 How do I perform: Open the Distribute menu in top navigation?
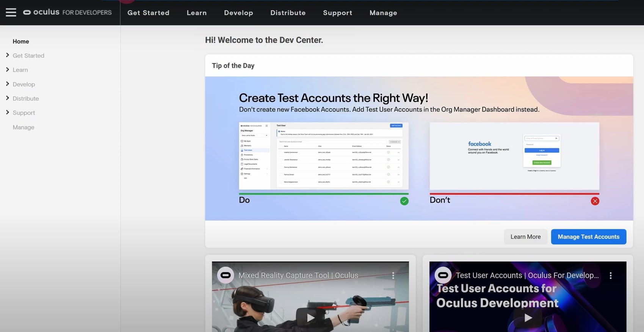click(288, 13)
